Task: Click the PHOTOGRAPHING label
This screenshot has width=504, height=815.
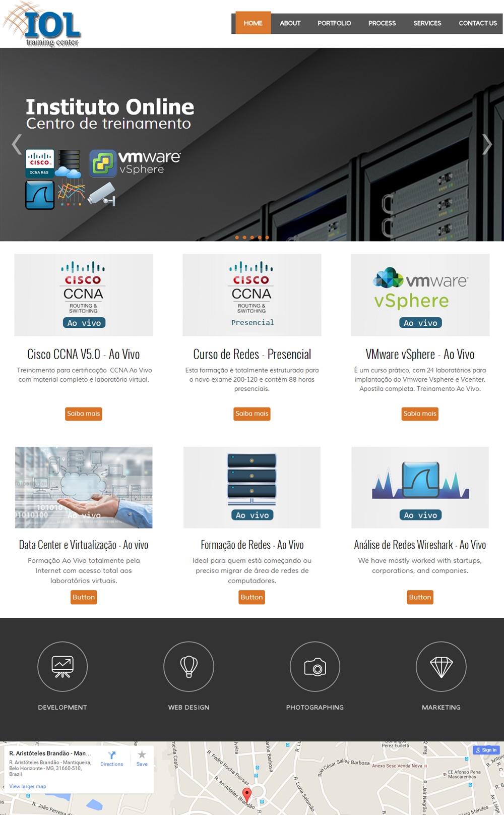Action: point(315,708)
